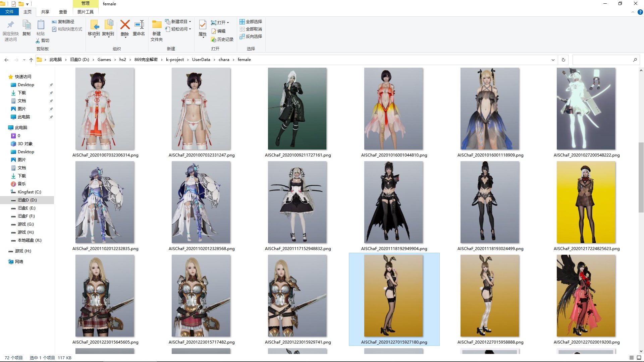Expand address bar history dropdown
This screenshot has height=362, width=644.
(553, 60)
